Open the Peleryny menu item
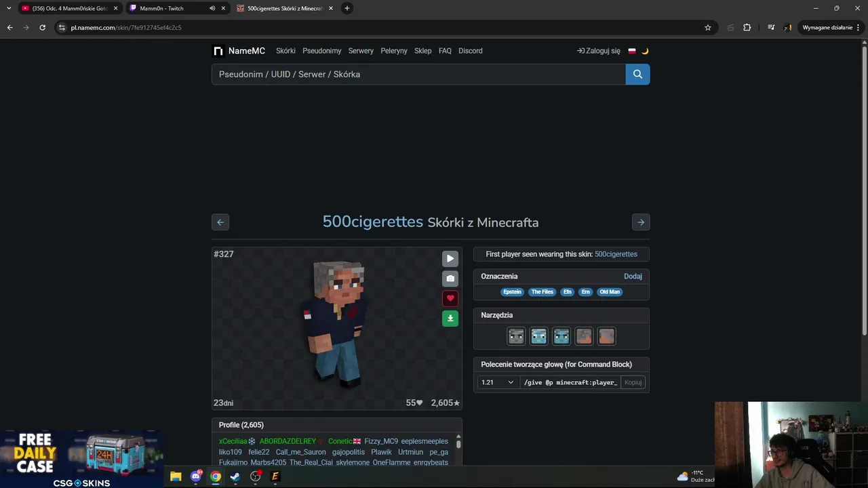The image size is (868, 488). [394, 51]
